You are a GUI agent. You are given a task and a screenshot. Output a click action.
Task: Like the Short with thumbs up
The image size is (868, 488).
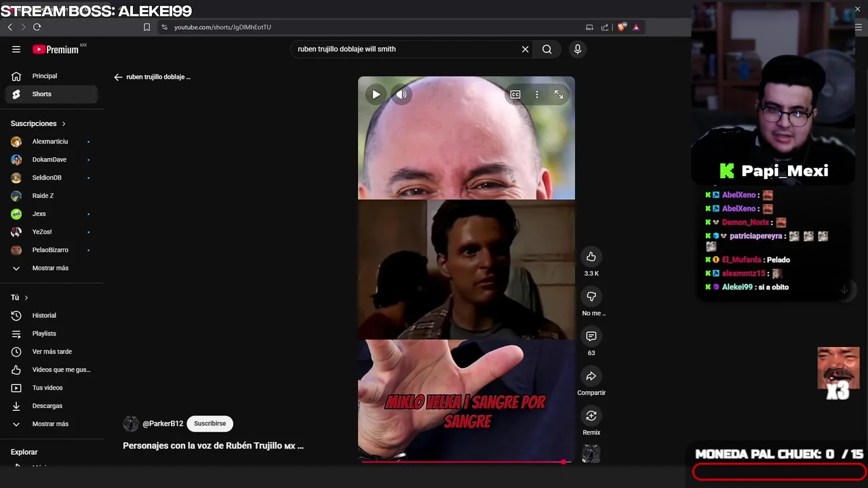(x=591, y=256)
